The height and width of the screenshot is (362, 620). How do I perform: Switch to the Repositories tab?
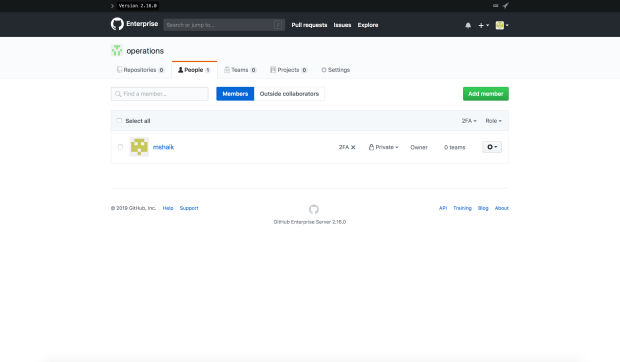click(140, 70)
